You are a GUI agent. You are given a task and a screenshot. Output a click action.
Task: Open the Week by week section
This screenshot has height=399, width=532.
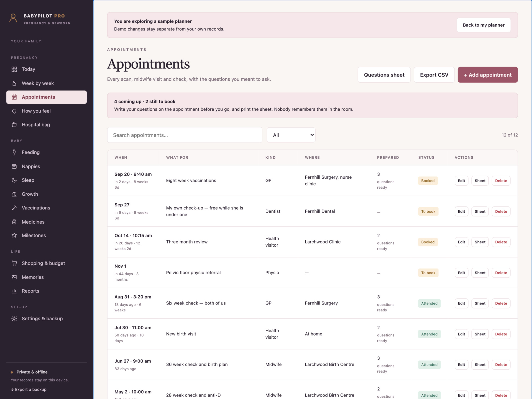click(47, 83)
